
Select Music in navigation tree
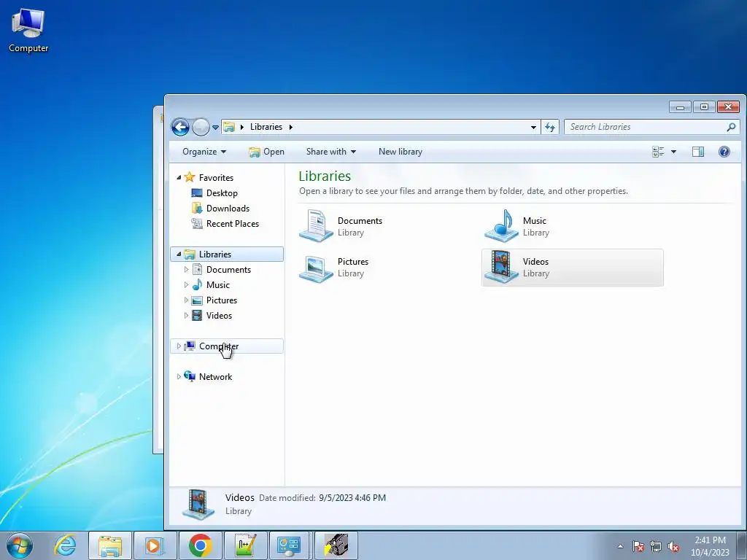[x=217, y=285]
